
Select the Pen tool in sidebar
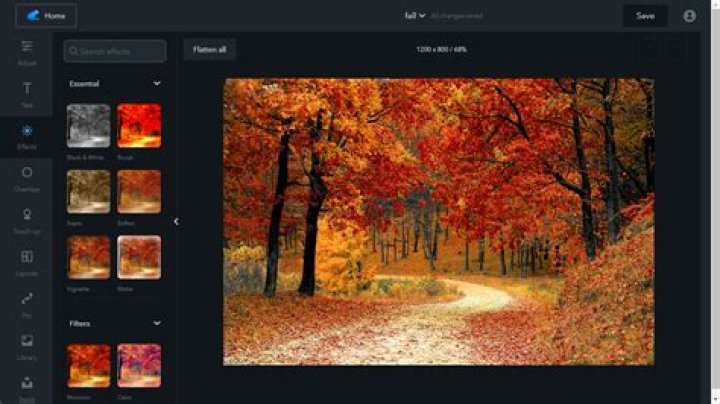[26, 303]
